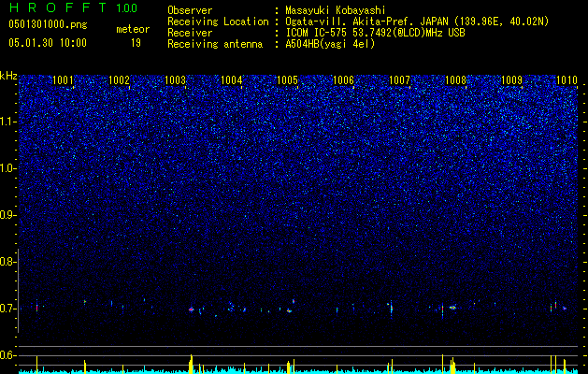Select the file name 0501301000.png
588x374 pixels.
[x=48, y=25]
